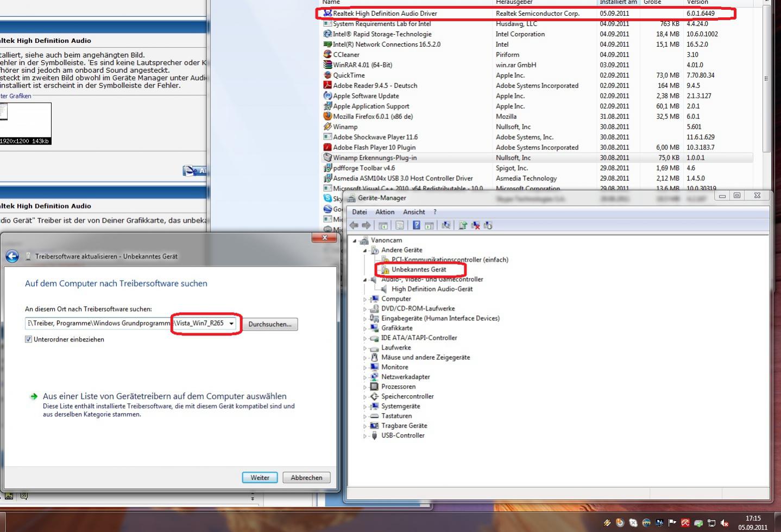Click Mozilla Firefox icon in program list
The width and height of the screenshot is (781, 532).
tap(327, 116)
